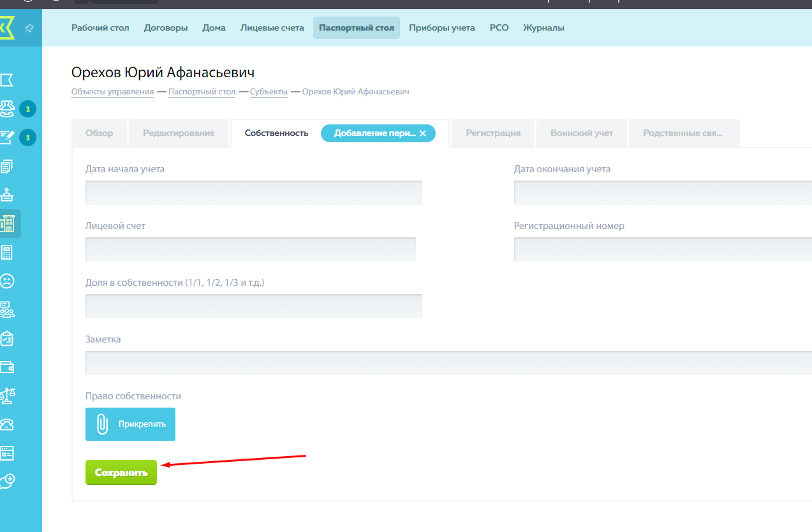The width and height of the screenshot is (812, 532).
Task: Open the Дома menu item
Action: click(214, 28)
